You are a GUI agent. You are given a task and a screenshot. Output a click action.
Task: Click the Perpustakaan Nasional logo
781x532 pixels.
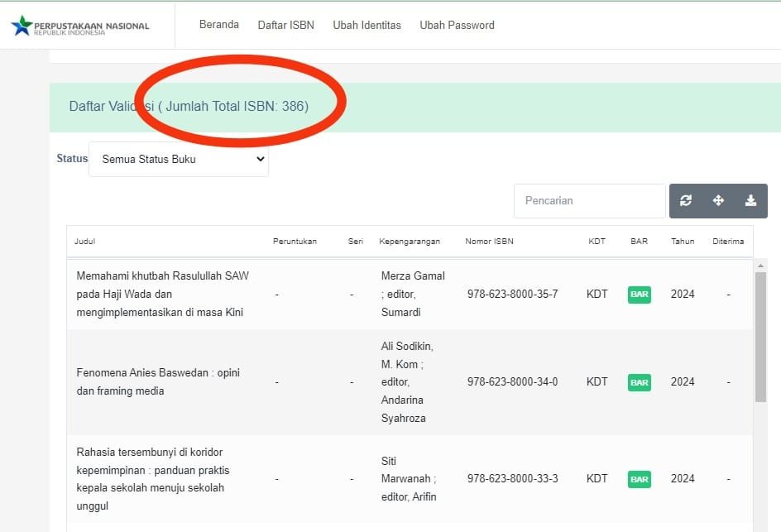(80, 26)
